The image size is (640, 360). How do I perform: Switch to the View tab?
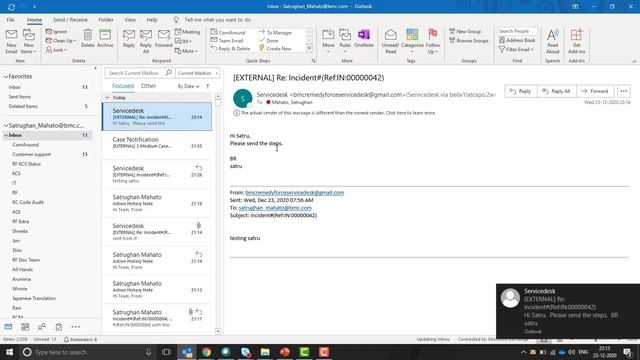(130, 20)
